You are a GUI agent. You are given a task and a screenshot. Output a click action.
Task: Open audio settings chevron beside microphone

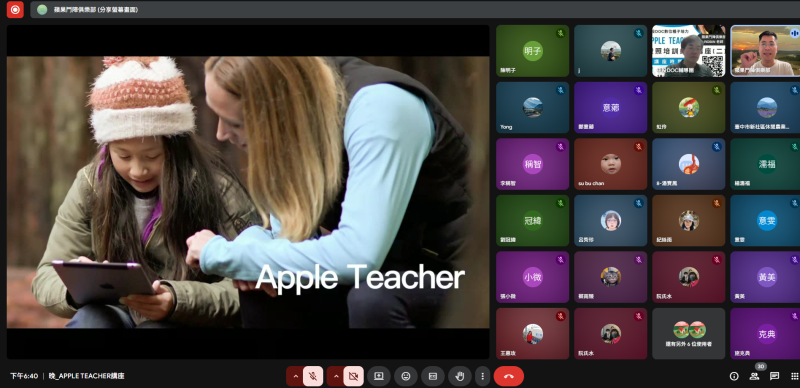pos(295,376)
